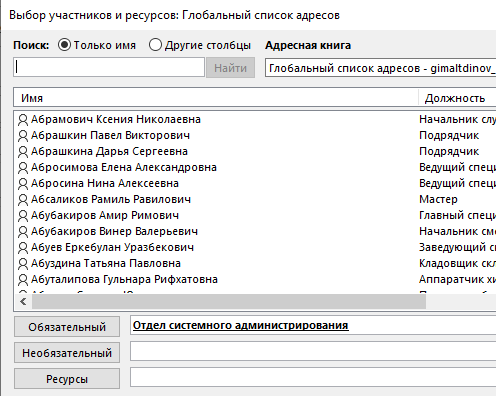Select the name Абубакиров Винер Валерьевич
Viewport: 496px width, 396px height.
tap(114, 231)
